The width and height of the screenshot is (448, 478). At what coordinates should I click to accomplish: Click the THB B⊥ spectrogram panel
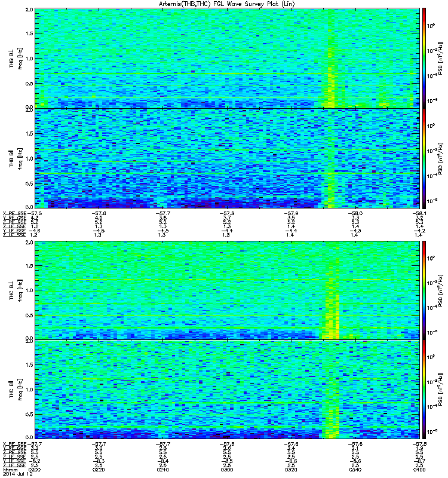227,58
